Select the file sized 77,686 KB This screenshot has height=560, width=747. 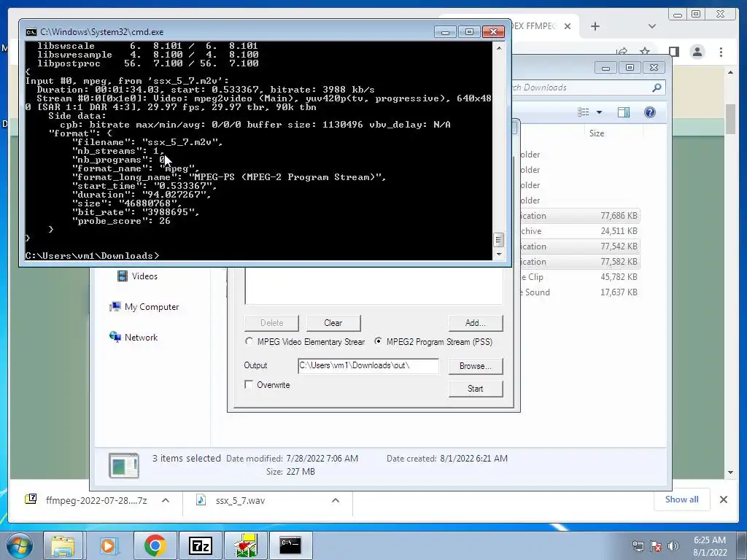tap(578, 216)
